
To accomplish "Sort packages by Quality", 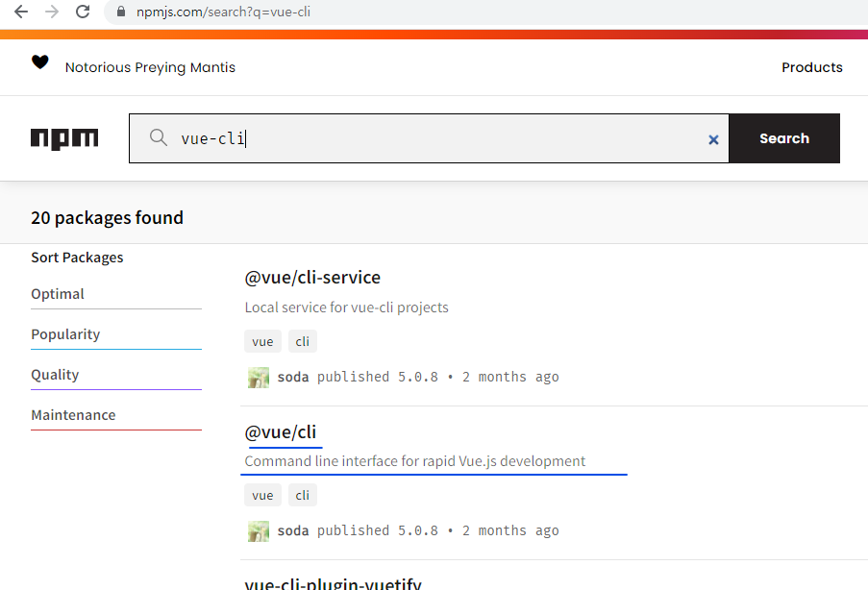I will (x=55, y=375).
